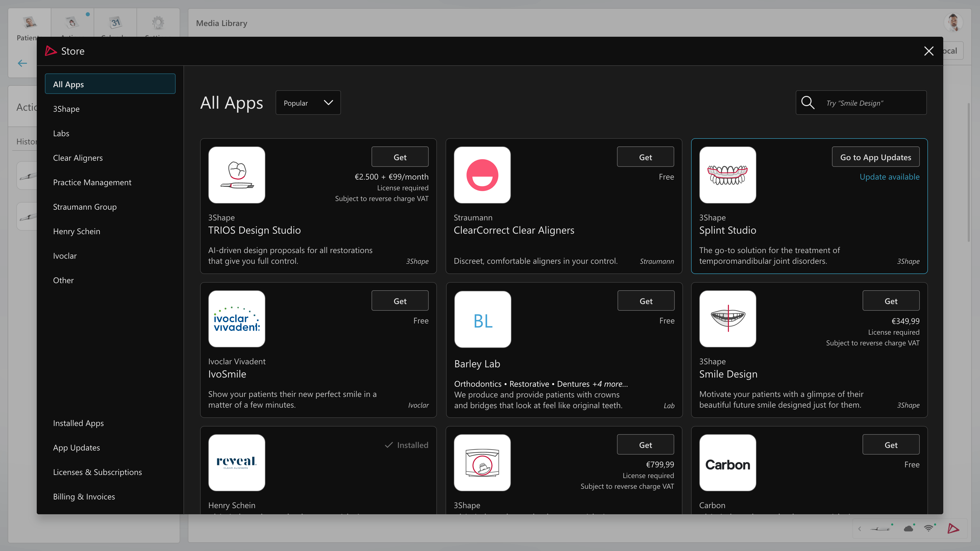Image resolution: width=980 pixels, height=551 pixels.
Task: Open the ClearCorrect Clear Aligners app icon
Action: pos(482,175)
